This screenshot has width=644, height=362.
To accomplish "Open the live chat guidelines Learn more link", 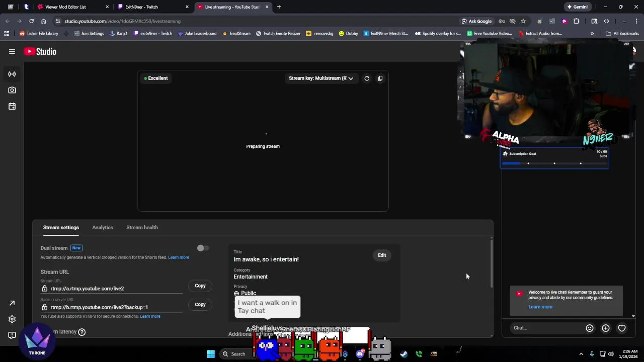I will pos(540,307).
